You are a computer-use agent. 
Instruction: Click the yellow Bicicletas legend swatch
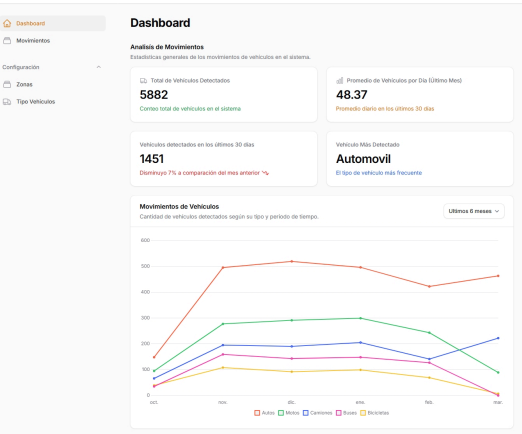point(363,413)
